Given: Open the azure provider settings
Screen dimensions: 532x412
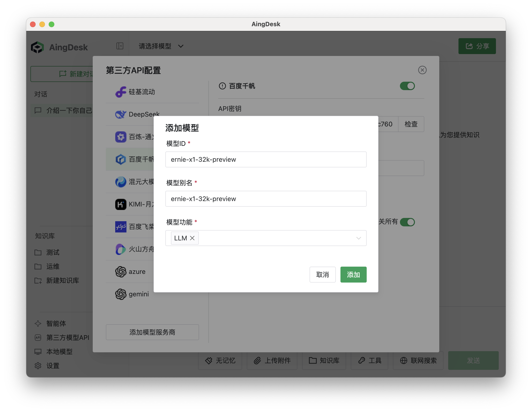Looking at the screenshot, I should click(121, 272).
